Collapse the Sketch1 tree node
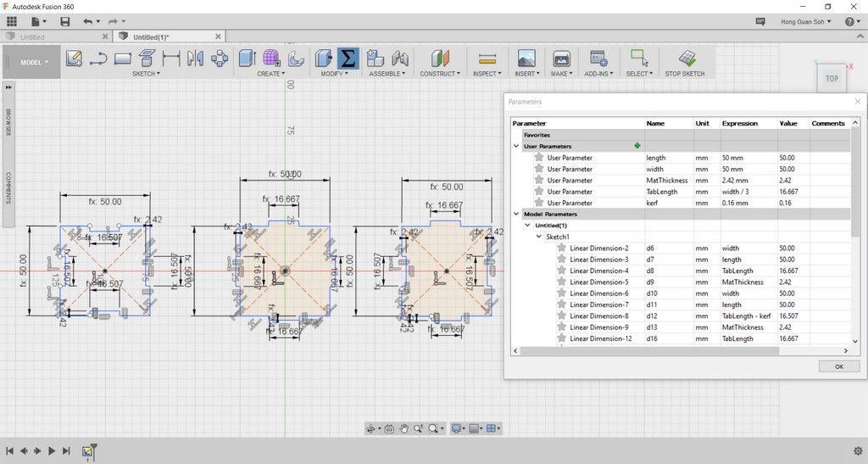Screen dimensions: 868x464 538,237
